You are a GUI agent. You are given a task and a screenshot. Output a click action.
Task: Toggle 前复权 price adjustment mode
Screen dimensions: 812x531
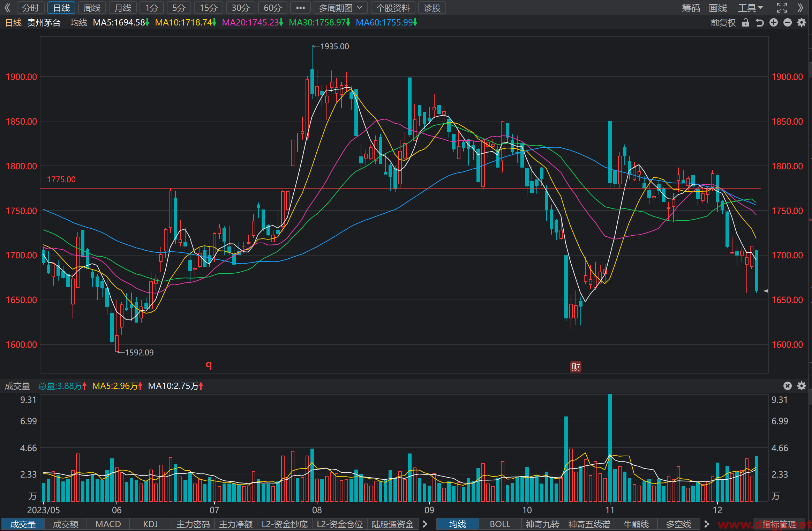723,23
